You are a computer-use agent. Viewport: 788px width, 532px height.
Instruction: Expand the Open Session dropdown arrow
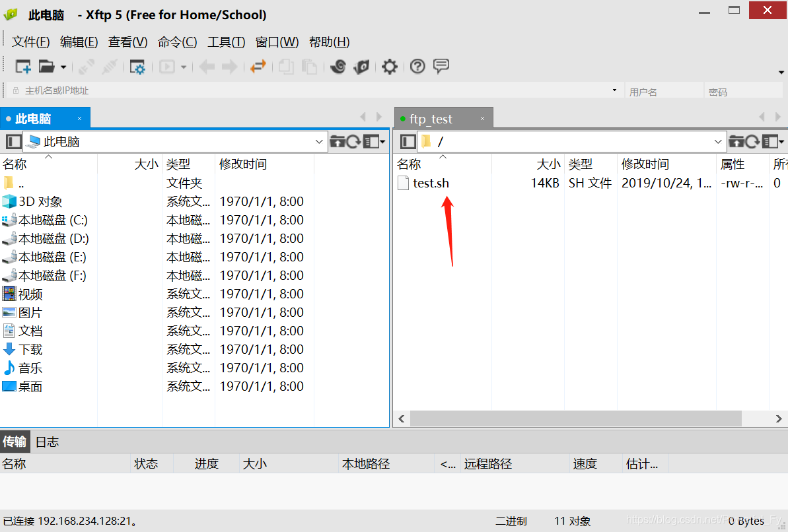pos(63,67)
